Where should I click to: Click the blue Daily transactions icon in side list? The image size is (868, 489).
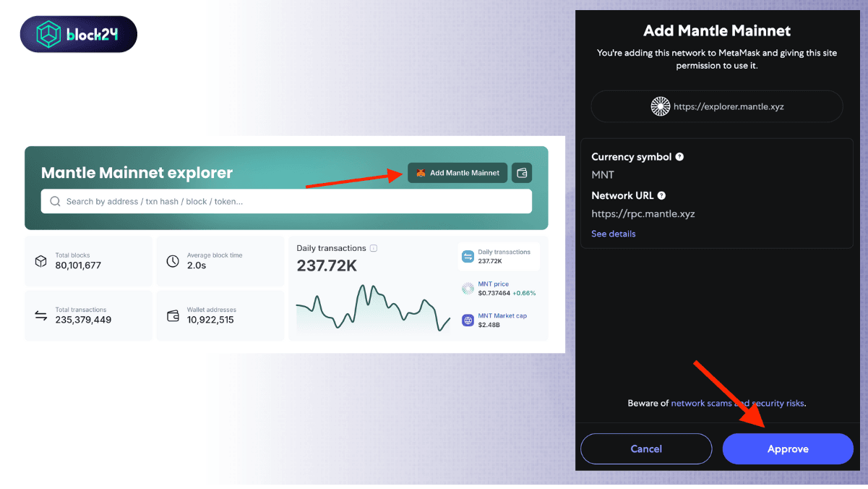468,256
